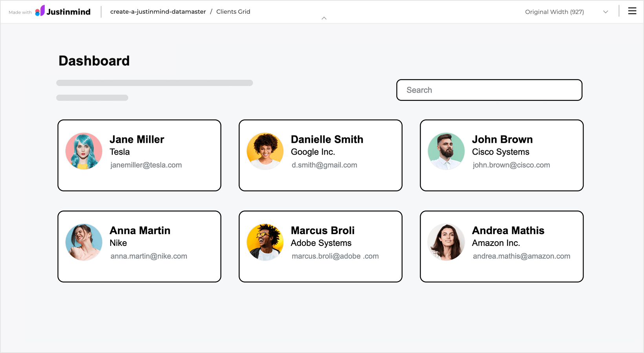Click Andrea Mathis's profile picture

[446, 242]
